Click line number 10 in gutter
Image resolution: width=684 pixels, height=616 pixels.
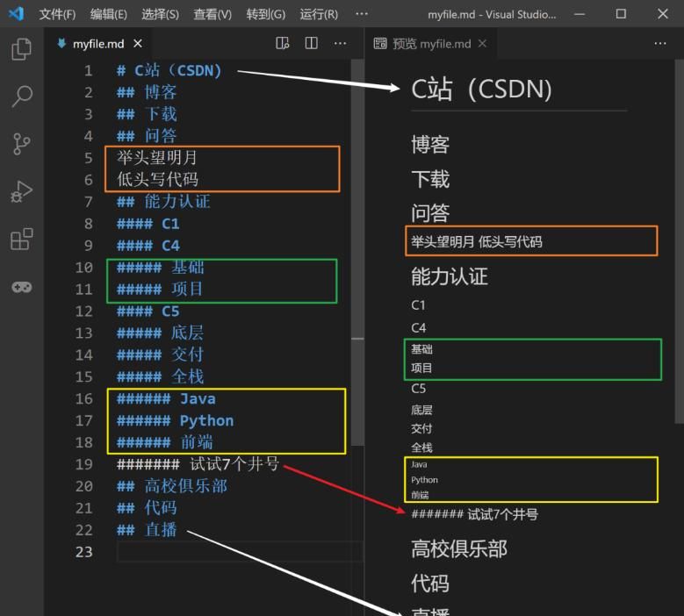[x=83, y=268]
